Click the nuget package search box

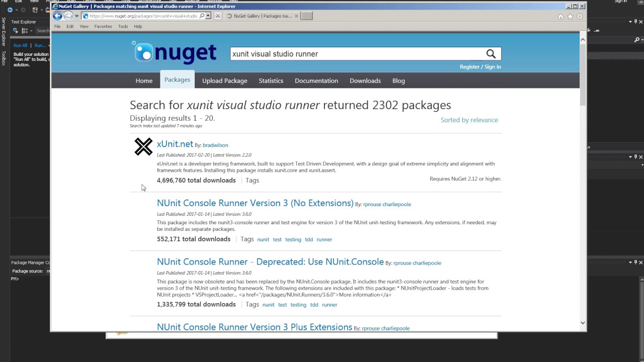[x=356, y=54]
